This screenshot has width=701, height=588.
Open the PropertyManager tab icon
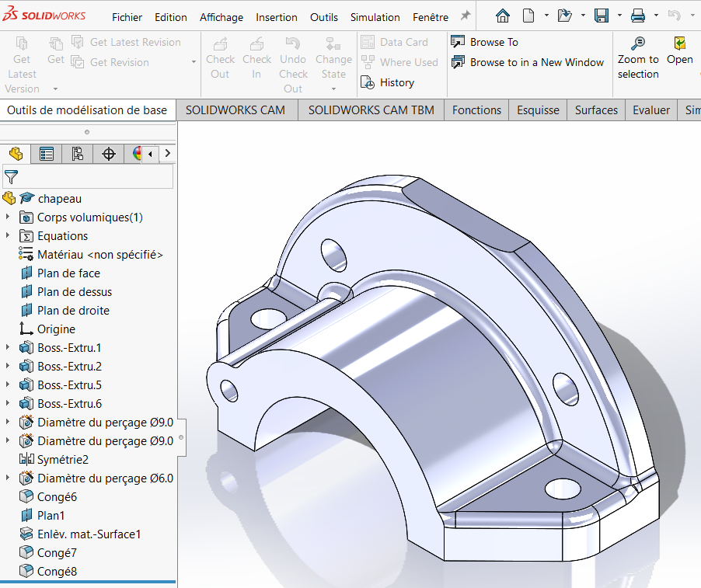click(47, 154)
